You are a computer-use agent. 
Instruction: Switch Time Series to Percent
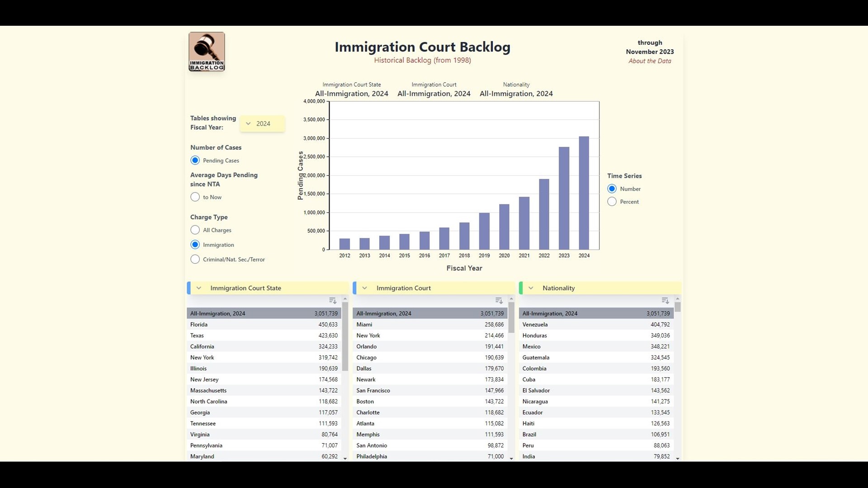(611, 202)
